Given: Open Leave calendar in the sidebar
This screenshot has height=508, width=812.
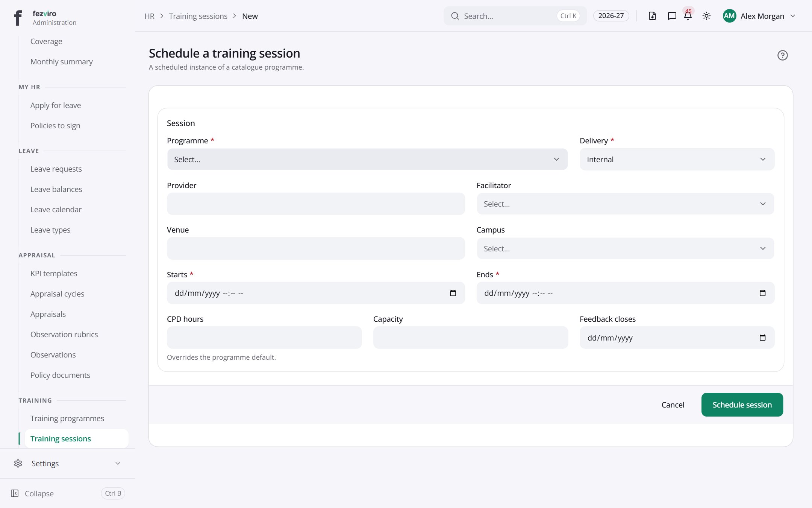Looking at the screenshot, I should (56, 210).
